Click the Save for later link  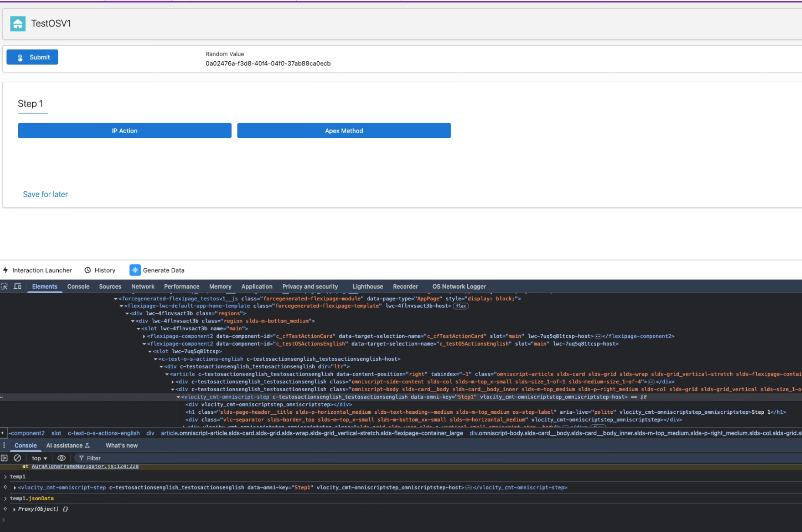click(45, 194)
